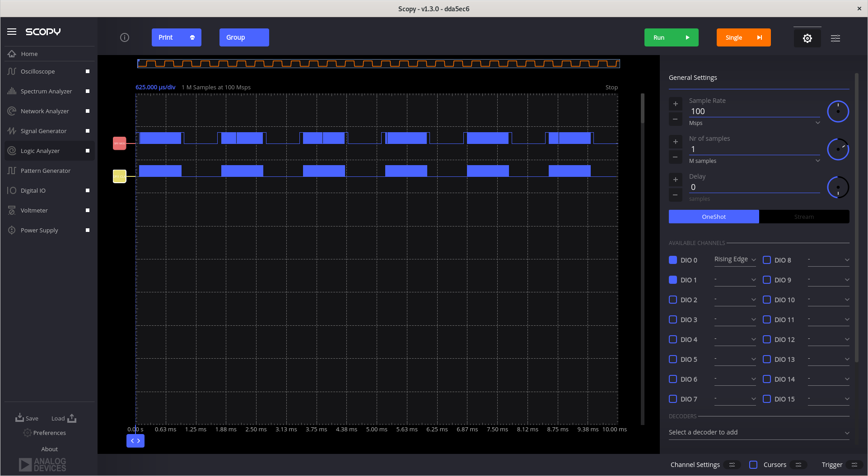Click the info icon beside Print
The image size is (868, 476).
125,37
